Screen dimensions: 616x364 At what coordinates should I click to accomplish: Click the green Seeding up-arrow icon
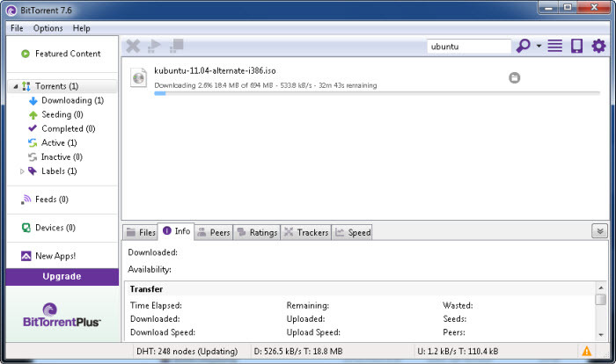tap(33, 115)
